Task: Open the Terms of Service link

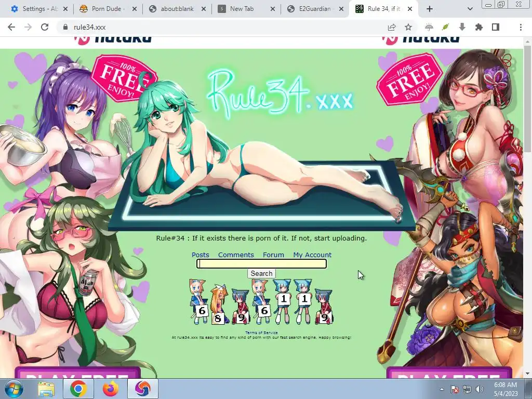Action: pyautogui.click(x=261, y=333)
